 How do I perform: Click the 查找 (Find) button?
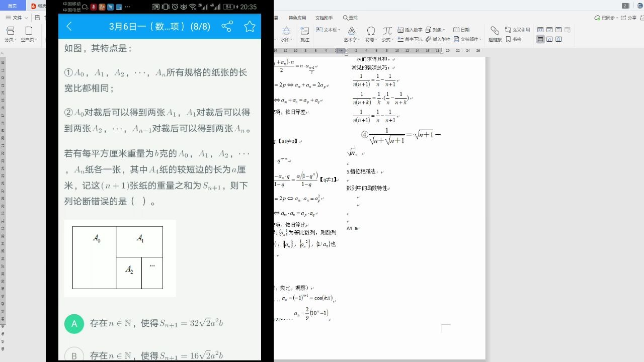[350, 18]
